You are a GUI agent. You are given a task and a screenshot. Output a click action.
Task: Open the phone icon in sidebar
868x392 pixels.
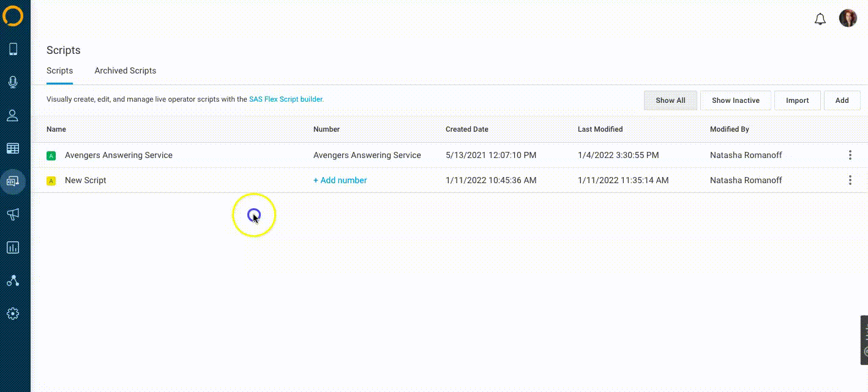(x=13, y=50)
